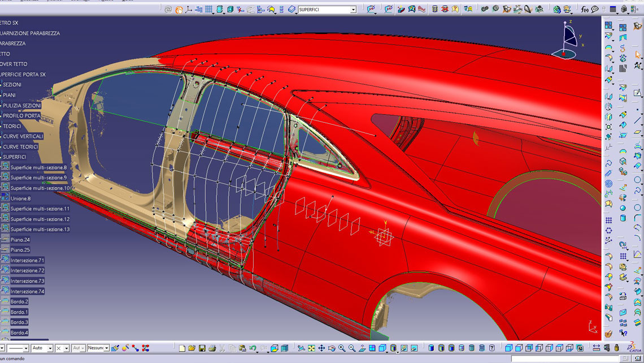644x363 pixels.
Task: Select Piano.24 in the tree
Action: [x=20, y=240]
